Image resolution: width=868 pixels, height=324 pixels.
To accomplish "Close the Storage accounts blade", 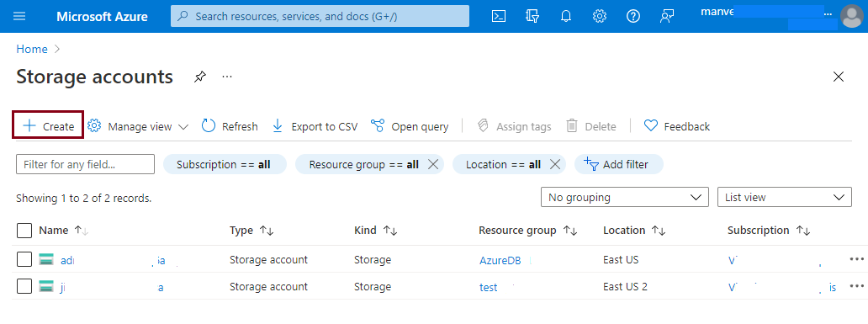I will [x=839, y=77].
